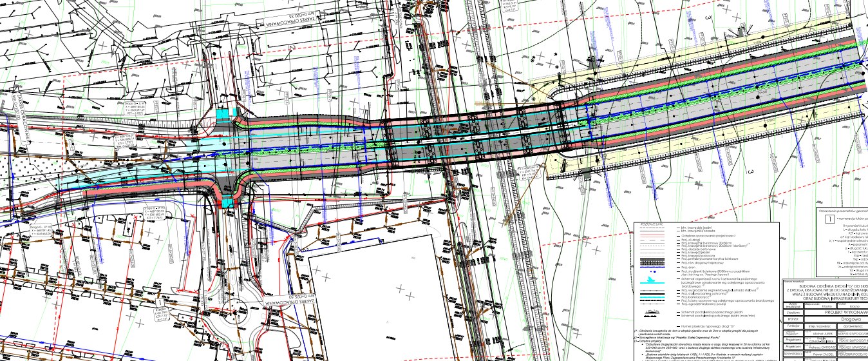The width and height of the screenshot is (868, 361).
Task: Select legend text 'Odrębne opracowania projektowe'
Action: [708, 236]
